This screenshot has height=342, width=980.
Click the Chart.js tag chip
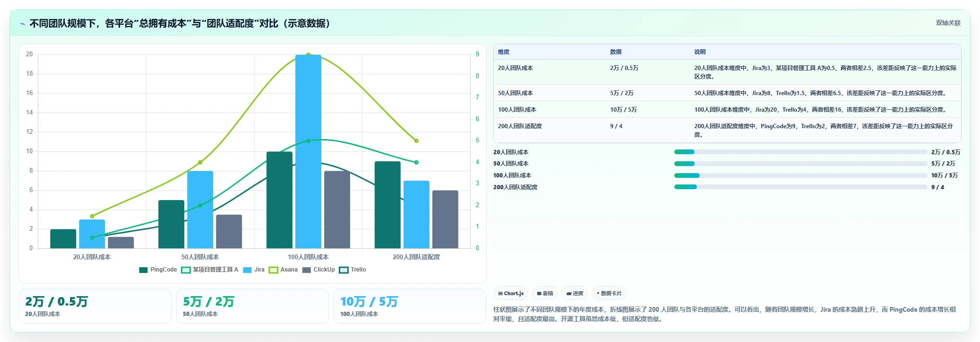point(511,293)
